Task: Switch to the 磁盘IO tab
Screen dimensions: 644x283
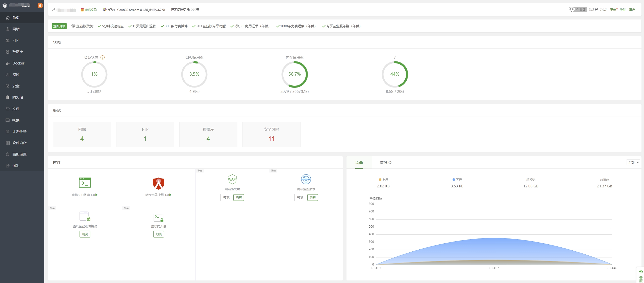Action: pos(385,162)
